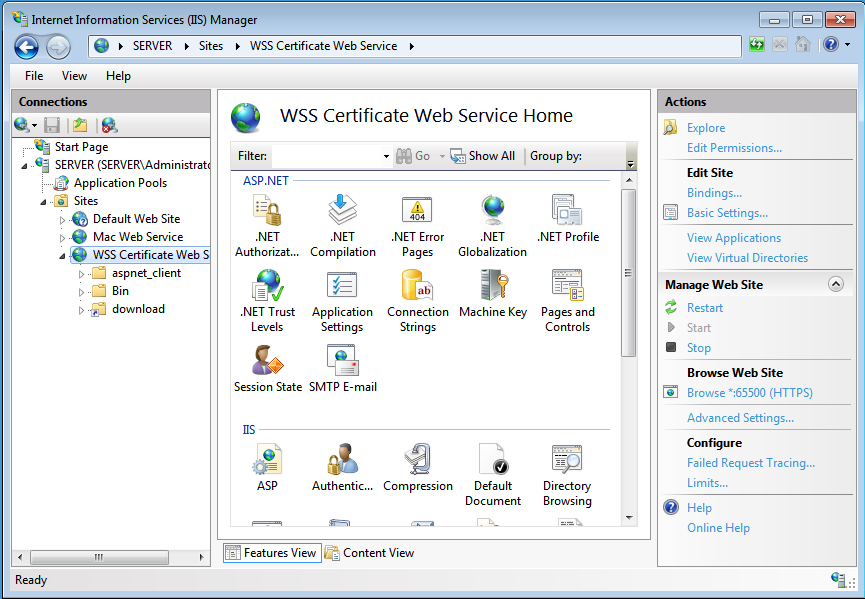Image resolution: width=865 pixels, height=599 pixels.
Task: Click the Back navigation arrow
Action: tap(26, 47)
